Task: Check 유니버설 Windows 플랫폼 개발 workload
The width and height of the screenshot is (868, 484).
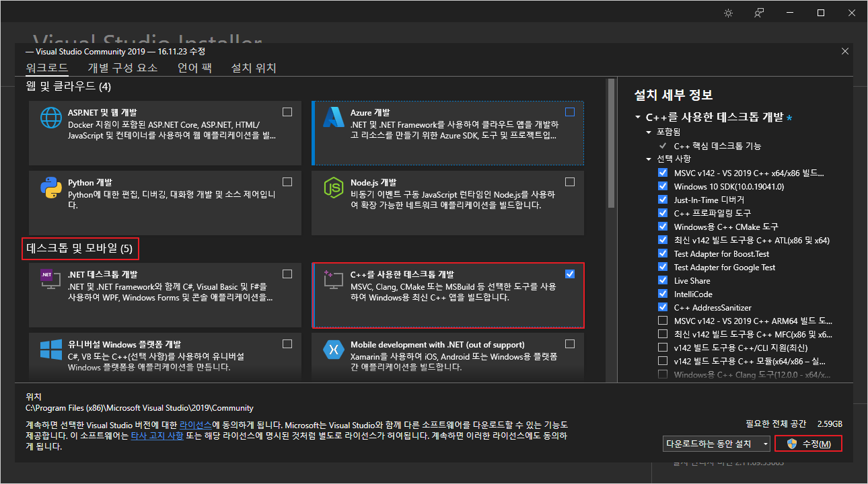Action: click(287, 344)
